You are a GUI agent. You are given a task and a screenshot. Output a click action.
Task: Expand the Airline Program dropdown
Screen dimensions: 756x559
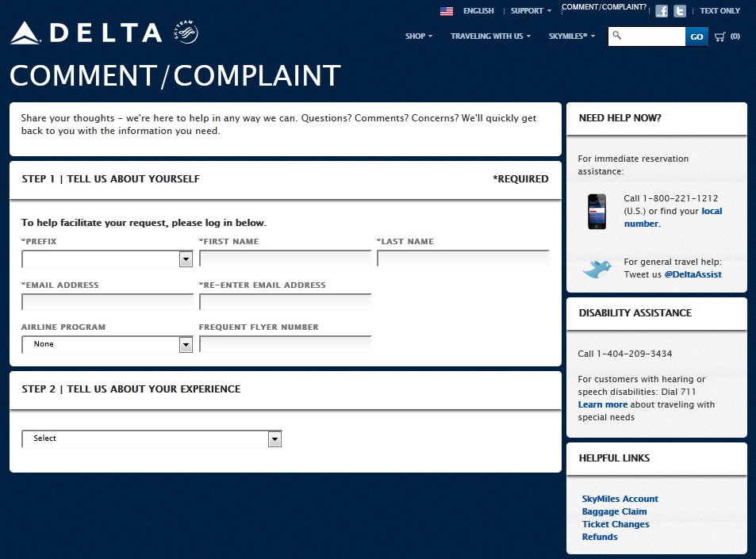pos(108,344)
